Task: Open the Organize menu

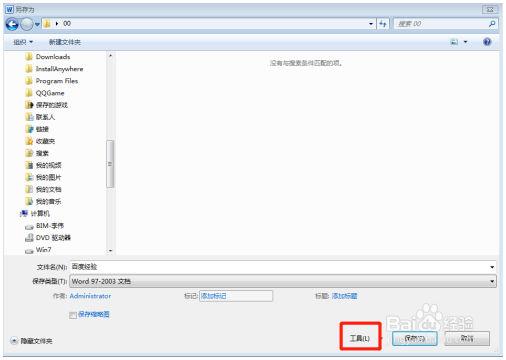Action: (23, 42)
